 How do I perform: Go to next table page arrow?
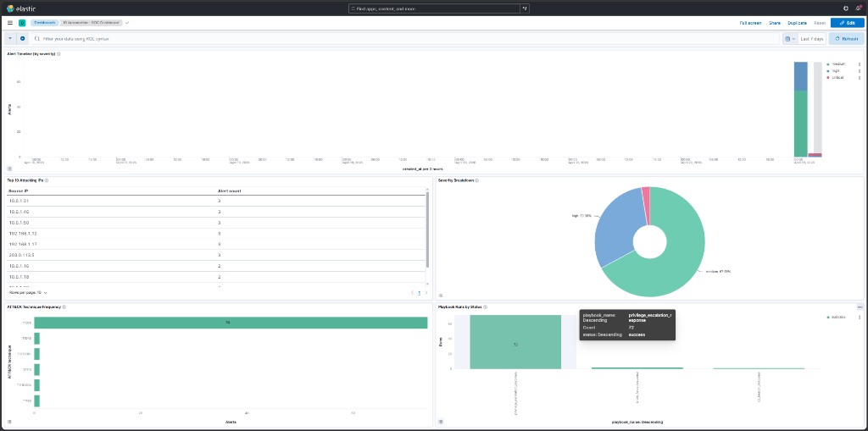[x=426, y=293]
